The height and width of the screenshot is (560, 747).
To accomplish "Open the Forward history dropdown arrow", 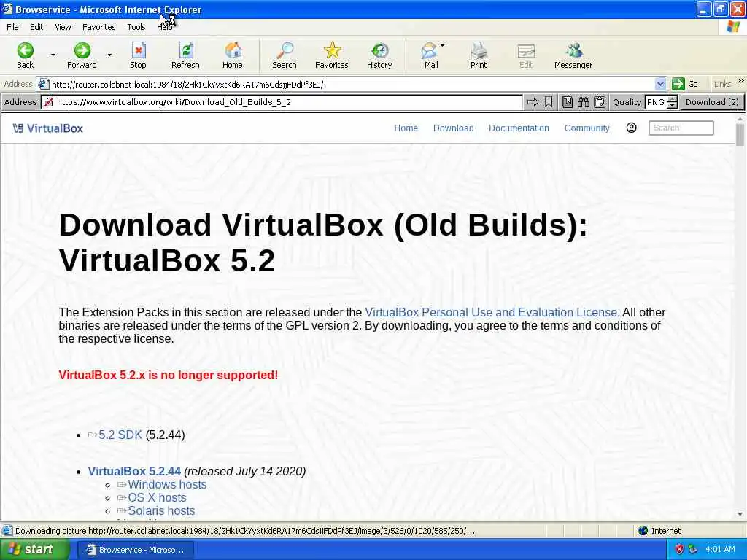I will [x=109, y=55].
